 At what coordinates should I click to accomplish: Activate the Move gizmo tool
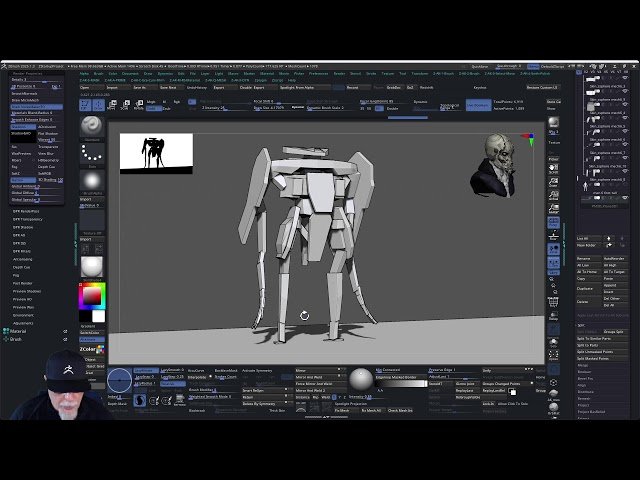pos(111,105)
